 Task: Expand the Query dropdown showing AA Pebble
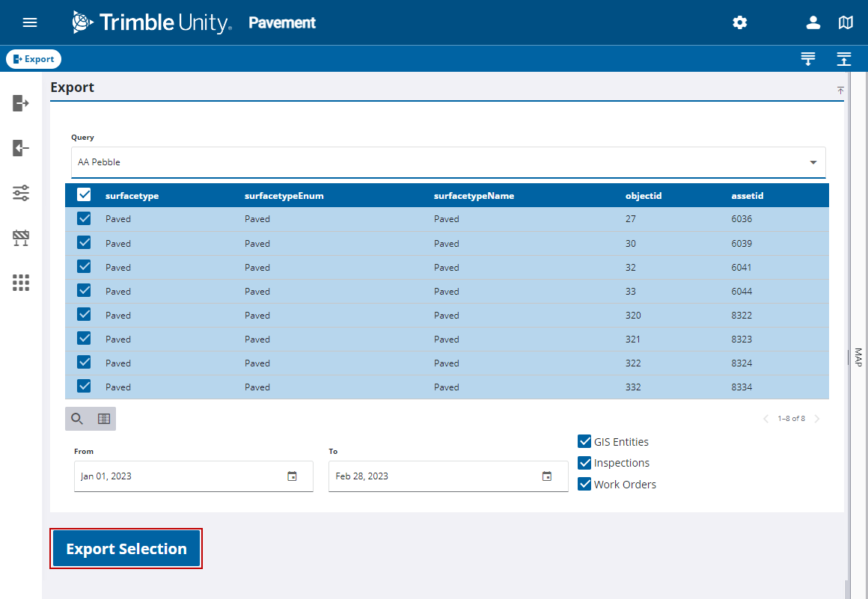447,162
